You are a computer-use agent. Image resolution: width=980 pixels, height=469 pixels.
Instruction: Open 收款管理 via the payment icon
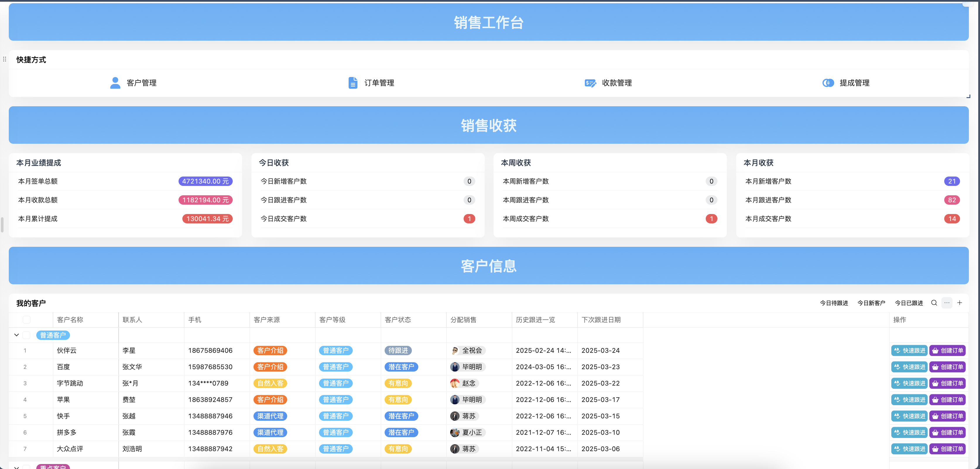coord(590,83)
